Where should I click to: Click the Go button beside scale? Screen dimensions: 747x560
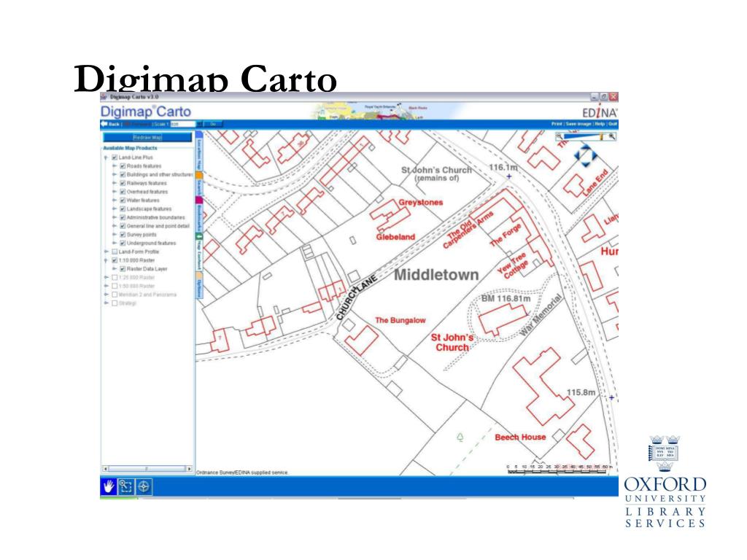point(213,124)
